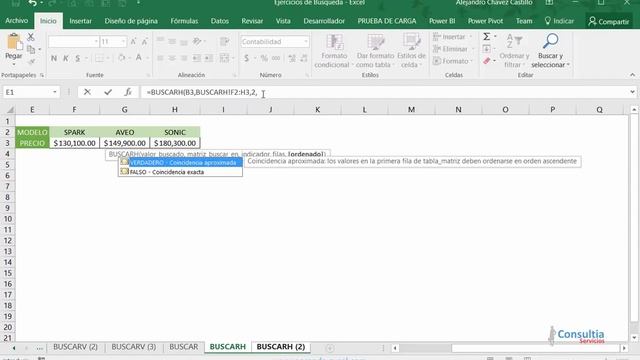Click the column K header

pos(317,109)
